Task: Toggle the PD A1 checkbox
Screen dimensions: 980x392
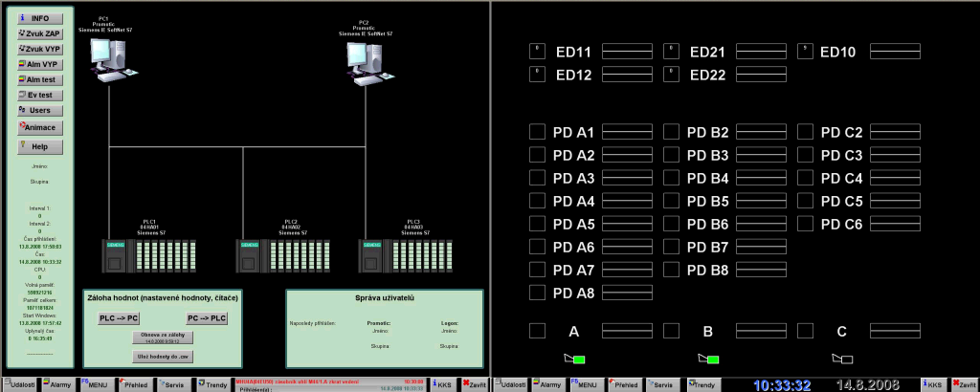Action: click(x=537, y=132)
